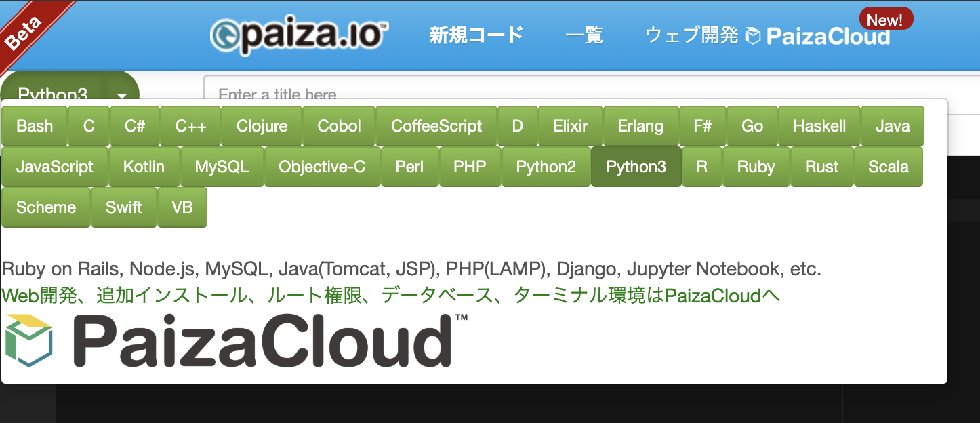
Task: Pick Go language
Action: 752,126
